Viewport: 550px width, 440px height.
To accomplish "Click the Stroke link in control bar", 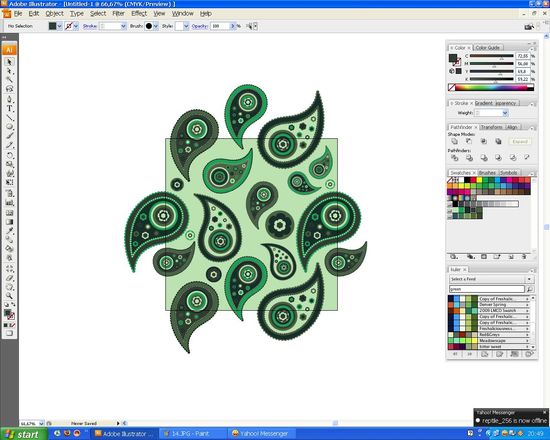I will point(90,26).
